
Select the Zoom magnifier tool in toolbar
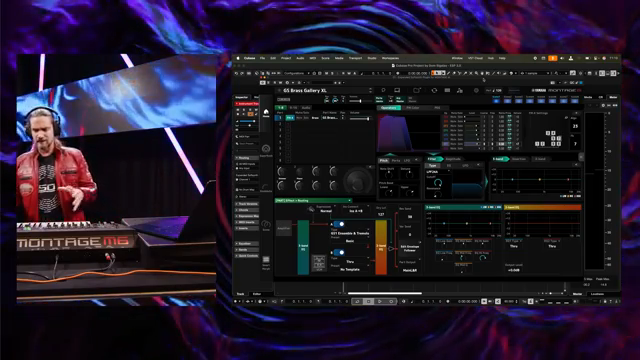tap(476, 73)
